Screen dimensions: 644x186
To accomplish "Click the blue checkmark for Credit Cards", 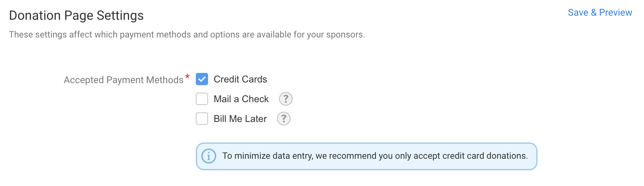I will (202, 79).
